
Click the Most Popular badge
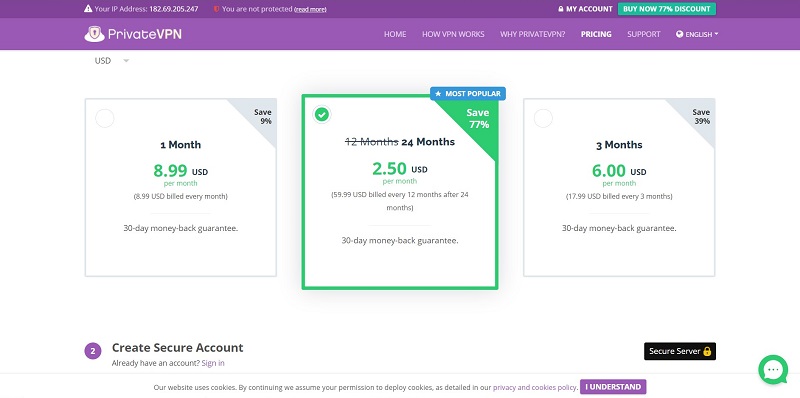tap(468, 94)
